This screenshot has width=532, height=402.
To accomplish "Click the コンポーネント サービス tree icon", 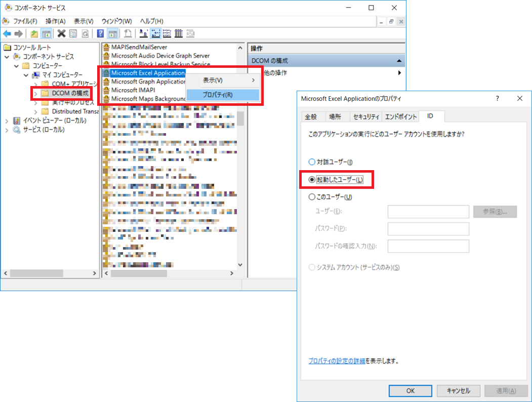I will (x=17, y=56).
